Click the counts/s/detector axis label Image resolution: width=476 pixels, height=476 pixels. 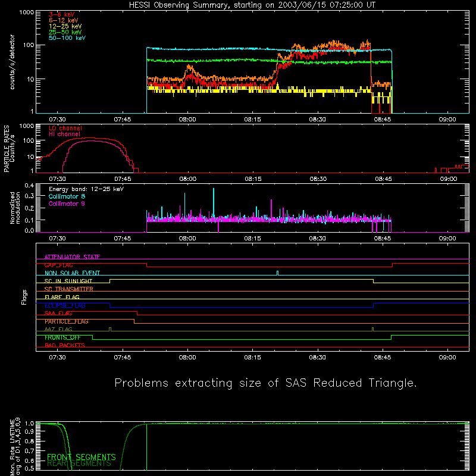[x=12, y=62]
